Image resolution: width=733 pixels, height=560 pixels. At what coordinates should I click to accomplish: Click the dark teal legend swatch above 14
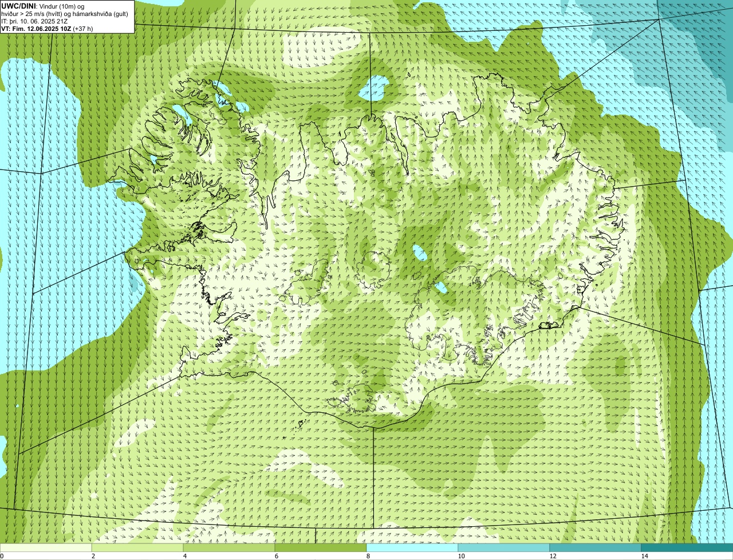(x=687, y=547)
